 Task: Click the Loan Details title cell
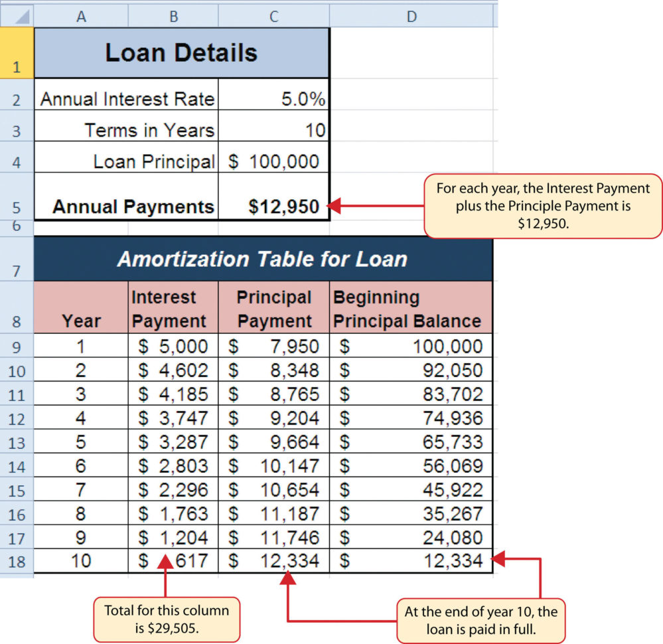click(x=181, y=53)
